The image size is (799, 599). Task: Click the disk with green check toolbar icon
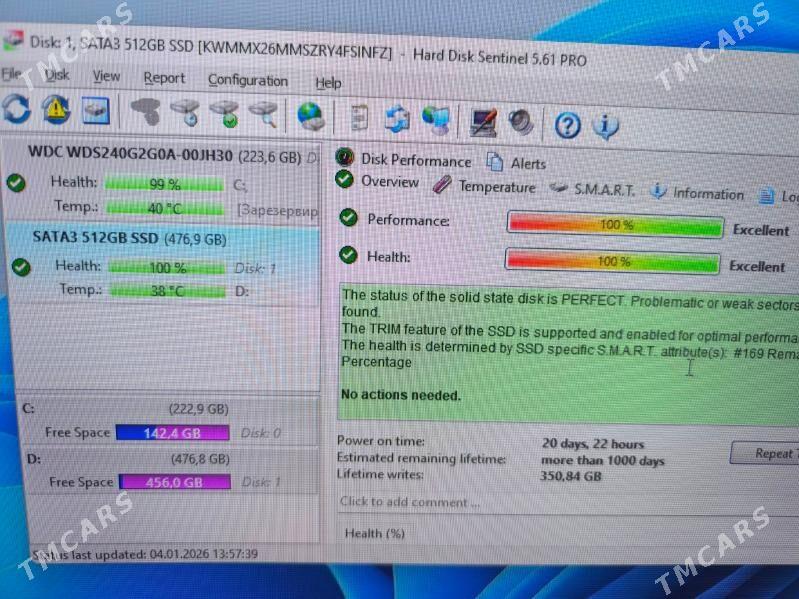tap(224, 114)
